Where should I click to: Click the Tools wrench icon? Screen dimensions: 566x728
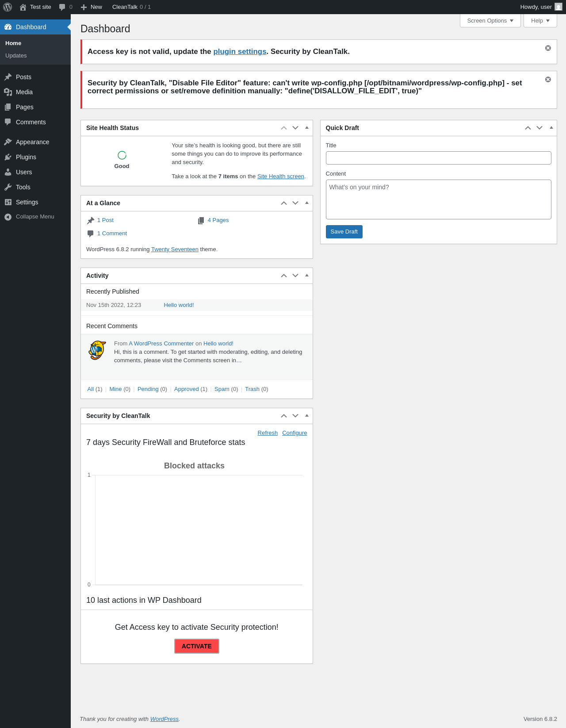(8, 187)
